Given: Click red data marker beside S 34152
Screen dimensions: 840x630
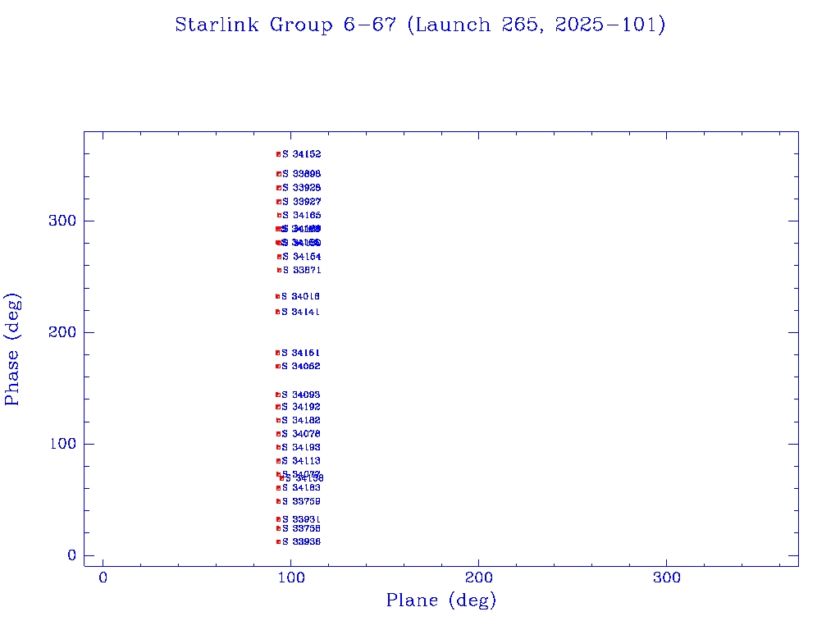Looking at the screenshot, I should (279, 154).
